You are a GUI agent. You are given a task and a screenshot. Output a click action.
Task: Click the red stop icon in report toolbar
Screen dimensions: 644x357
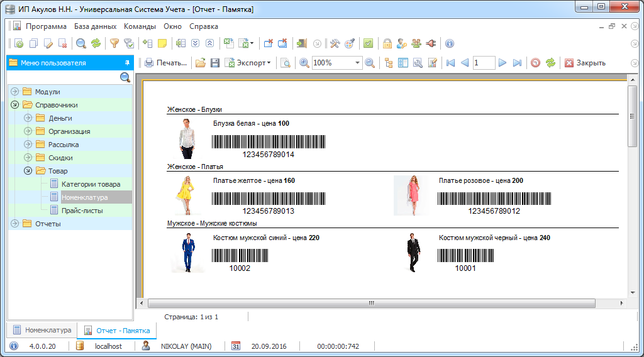pyautogui.click(x=535, y=63)
